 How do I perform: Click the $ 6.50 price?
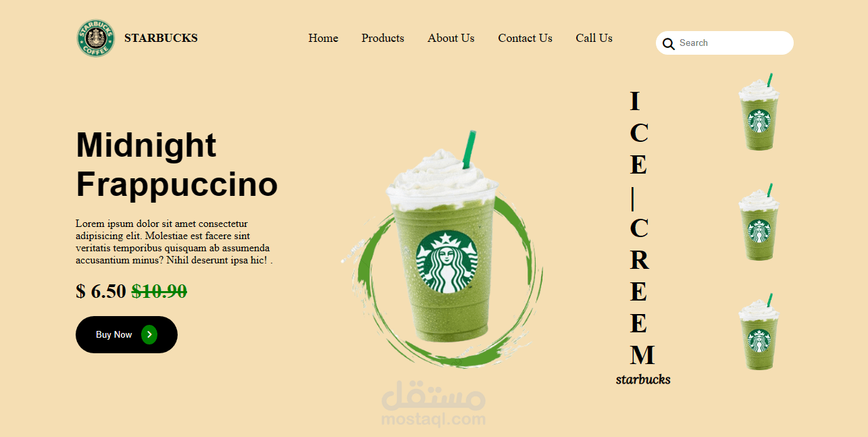(101, 291)
